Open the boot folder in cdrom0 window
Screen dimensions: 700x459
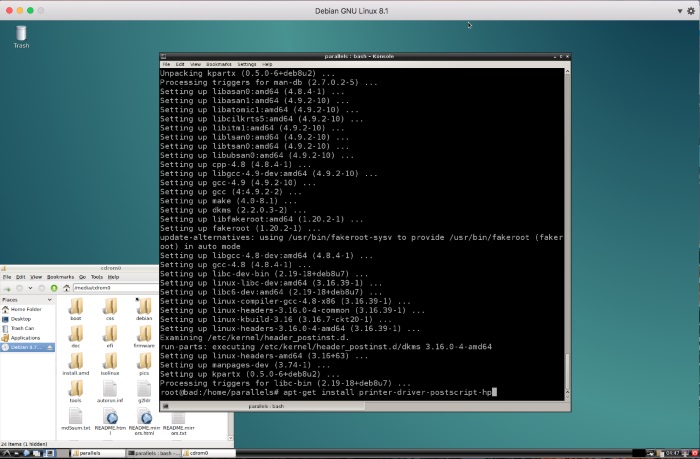(76, 309)
